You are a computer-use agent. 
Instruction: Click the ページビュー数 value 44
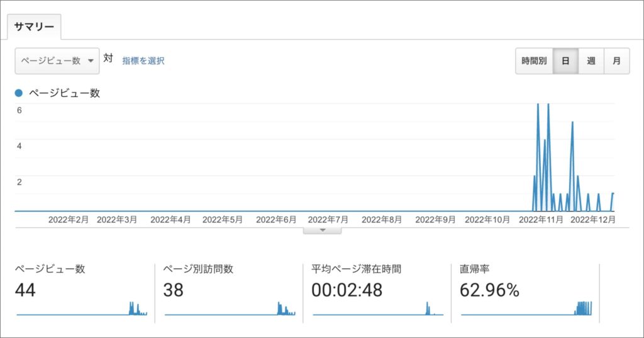[26, 290]
